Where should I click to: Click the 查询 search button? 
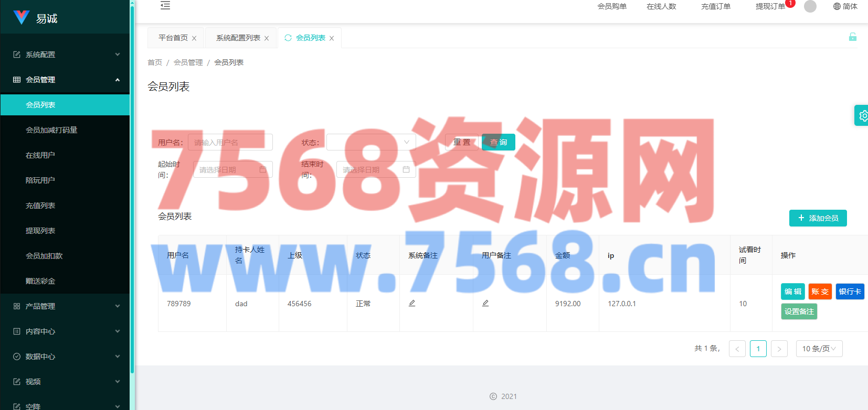(x=498, y=142)
